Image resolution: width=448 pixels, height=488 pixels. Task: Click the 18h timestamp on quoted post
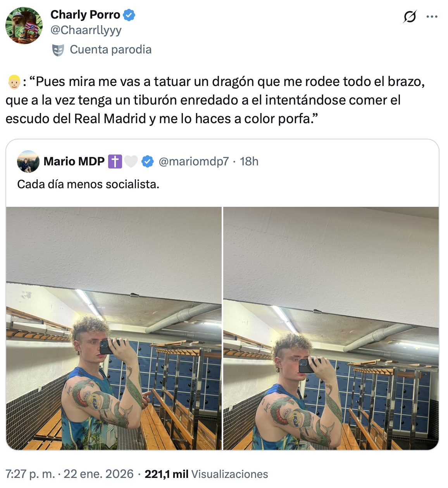tap(249, 161)
